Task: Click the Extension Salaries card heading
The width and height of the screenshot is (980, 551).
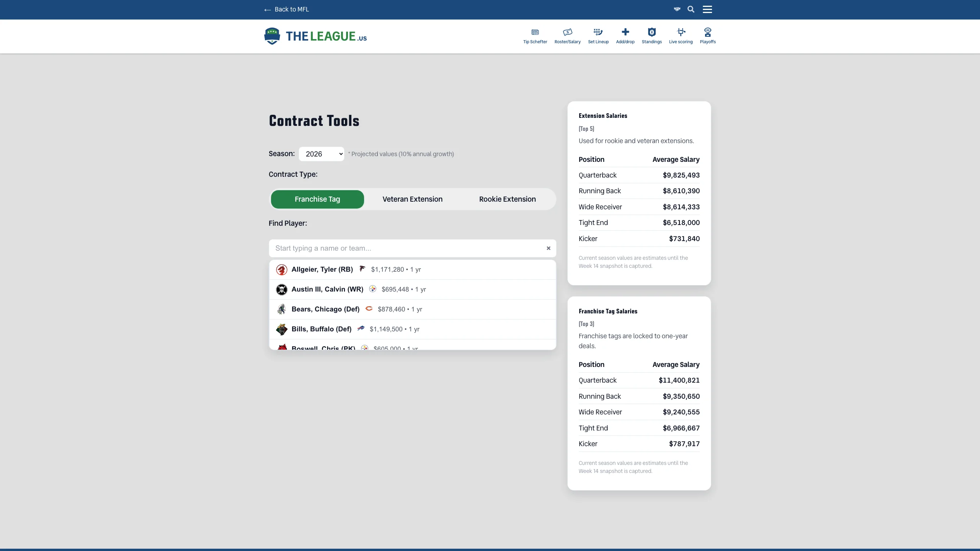Action: click(x=603, y=116)
